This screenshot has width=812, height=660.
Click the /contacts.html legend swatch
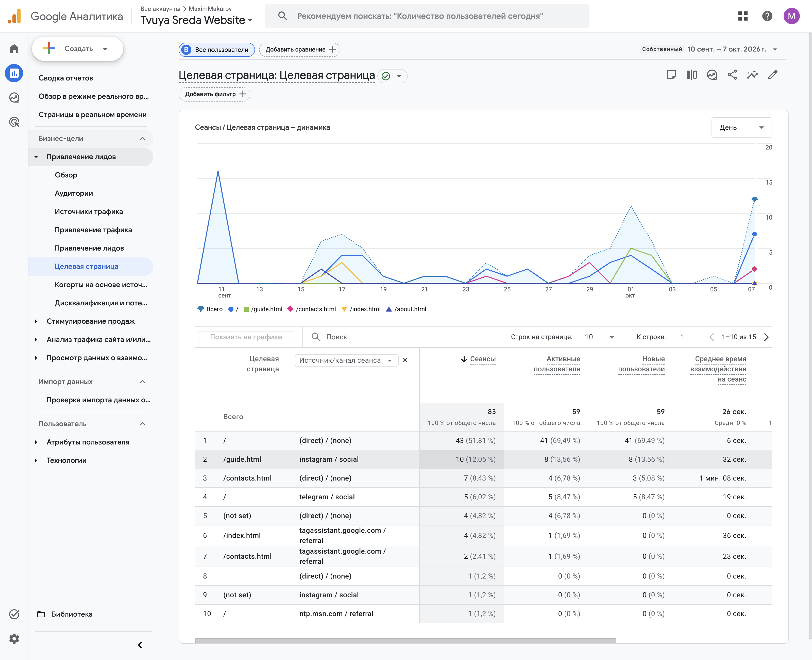pyautogui.click(x=290, y=309)
